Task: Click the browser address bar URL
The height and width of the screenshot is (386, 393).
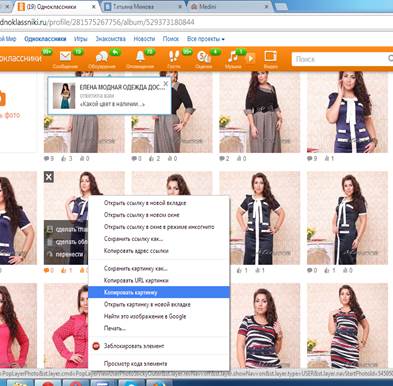Action: point(97,22)
